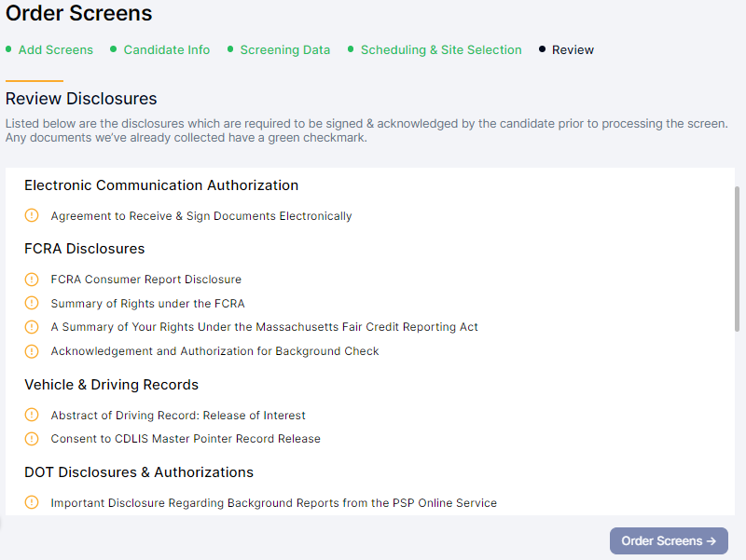Screen dimensions: 746x560
Task: Click warning icon next to FCRA Consumer Report Disclosure
Action: 32,279
